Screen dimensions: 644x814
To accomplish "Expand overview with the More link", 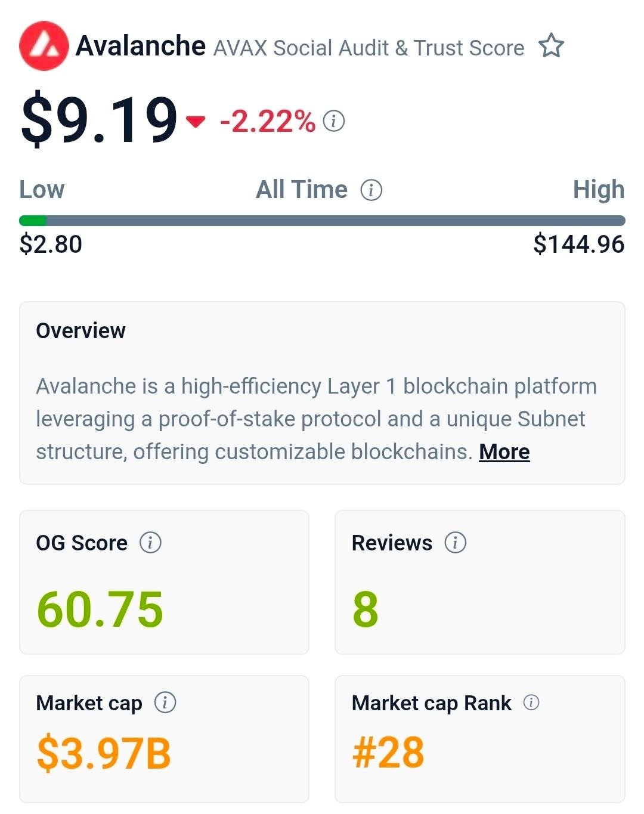I will tap(504, 452).
